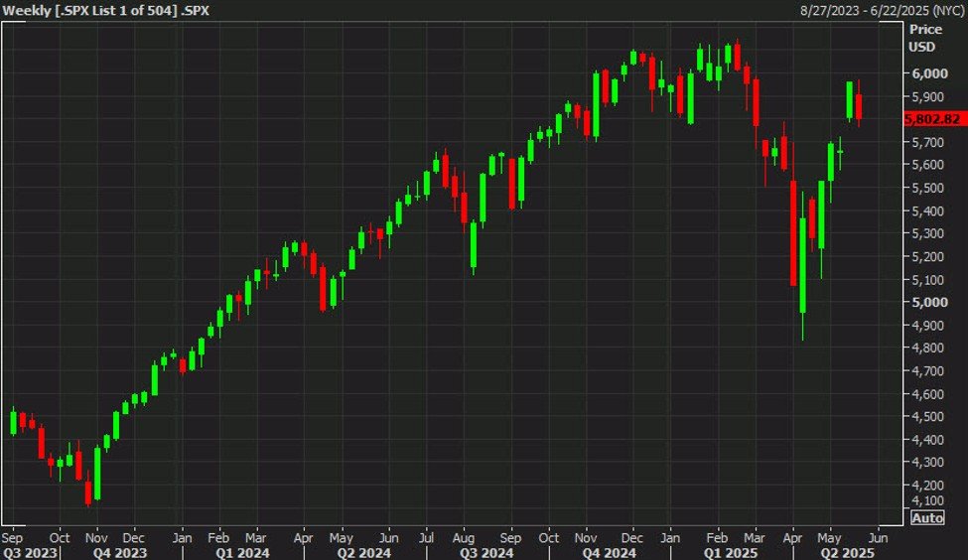Select the most recent red weekly candle
The width and height of the screenshot is (968, 560).
pos(858,106)
